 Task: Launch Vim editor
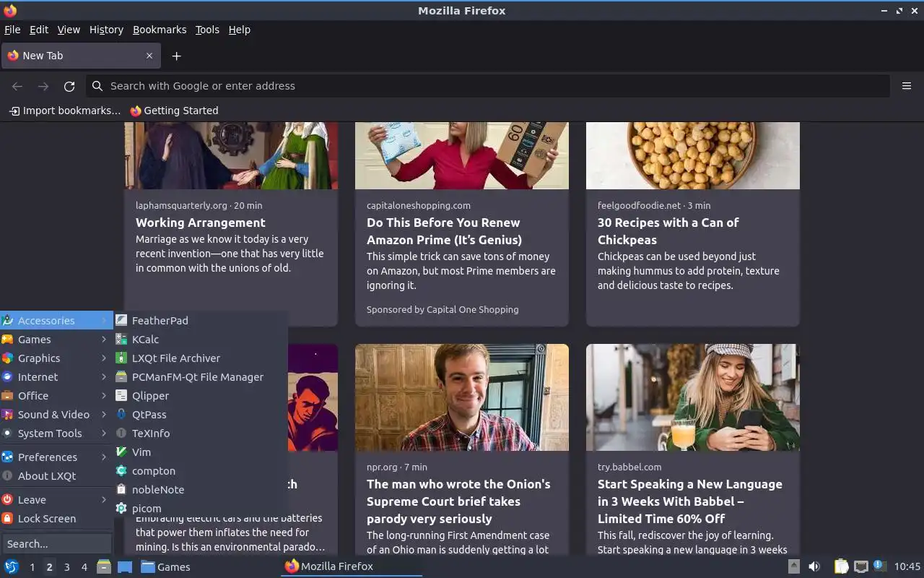(x=201, y=452)
